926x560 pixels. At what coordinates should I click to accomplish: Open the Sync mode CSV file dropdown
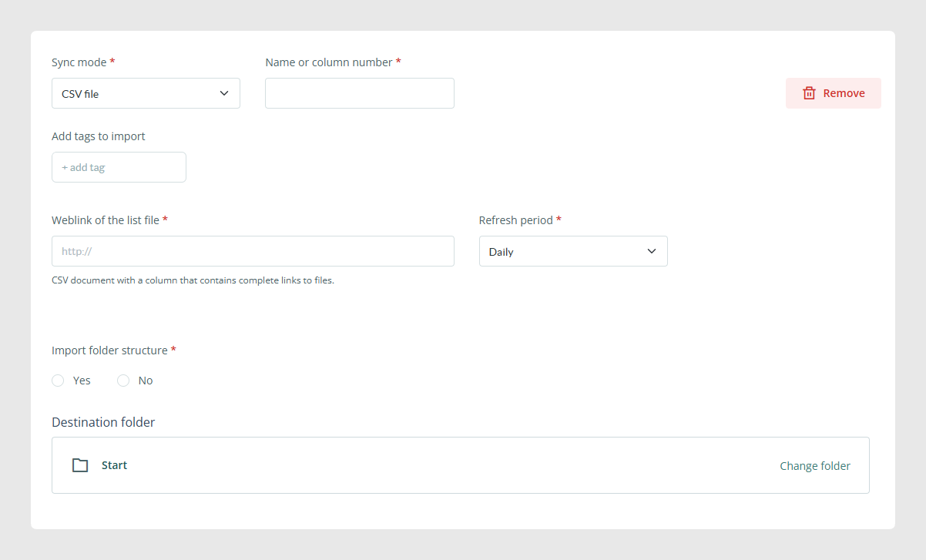146,93
